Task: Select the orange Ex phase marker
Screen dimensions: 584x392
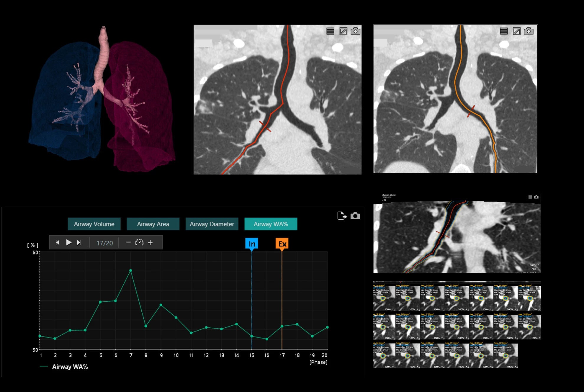Action: pos(282,244)
